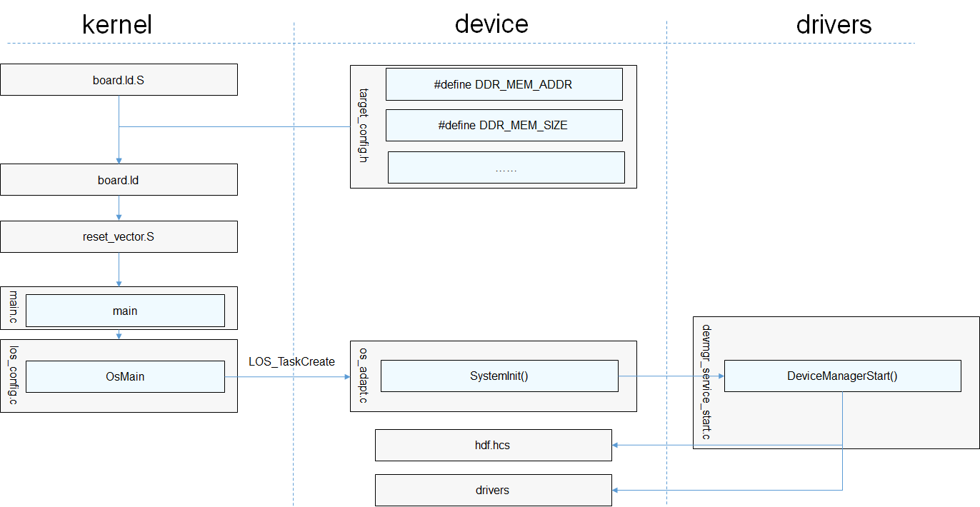Select the device column heading
The image size is (980, 507).
[x=491, y=24]
